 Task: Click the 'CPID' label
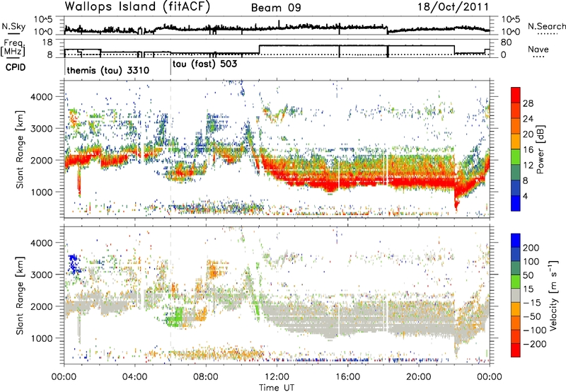click(x=15, y=67)
